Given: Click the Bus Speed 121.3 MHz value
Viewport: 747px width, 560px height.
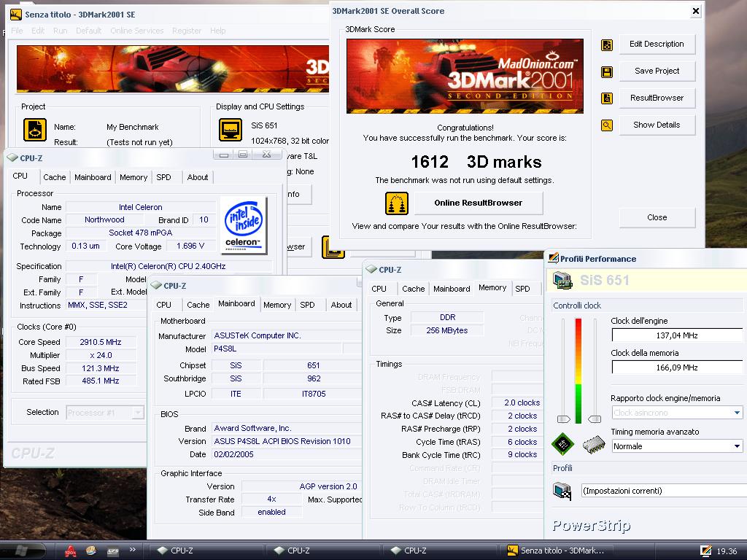Looking at the screenshot, I should [101, 368].
